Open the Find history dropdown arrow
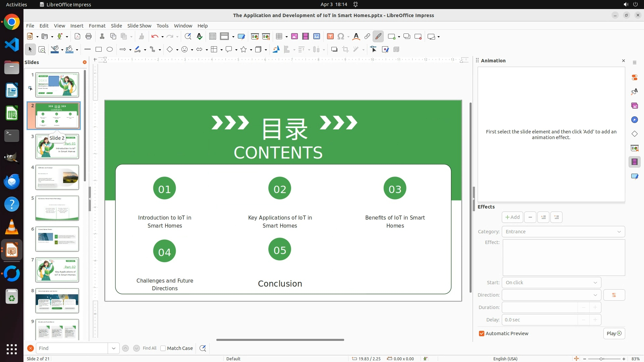Image resolution: width=644 pixels, height=362 pixels. pos(114,348)
